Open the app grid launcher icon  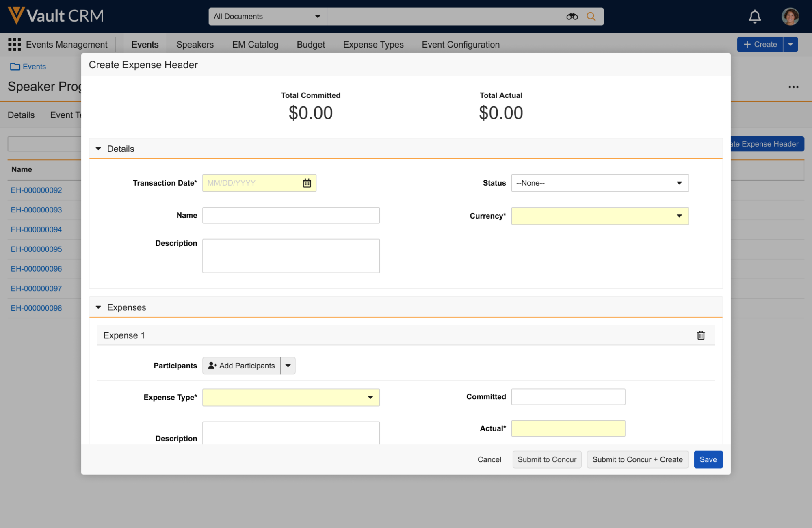pos(15,45)
